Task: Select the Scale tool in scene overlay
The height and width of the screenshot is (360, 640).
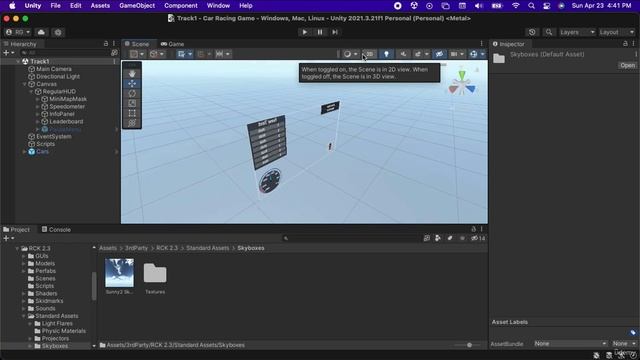Action: (x=132, y=103)
